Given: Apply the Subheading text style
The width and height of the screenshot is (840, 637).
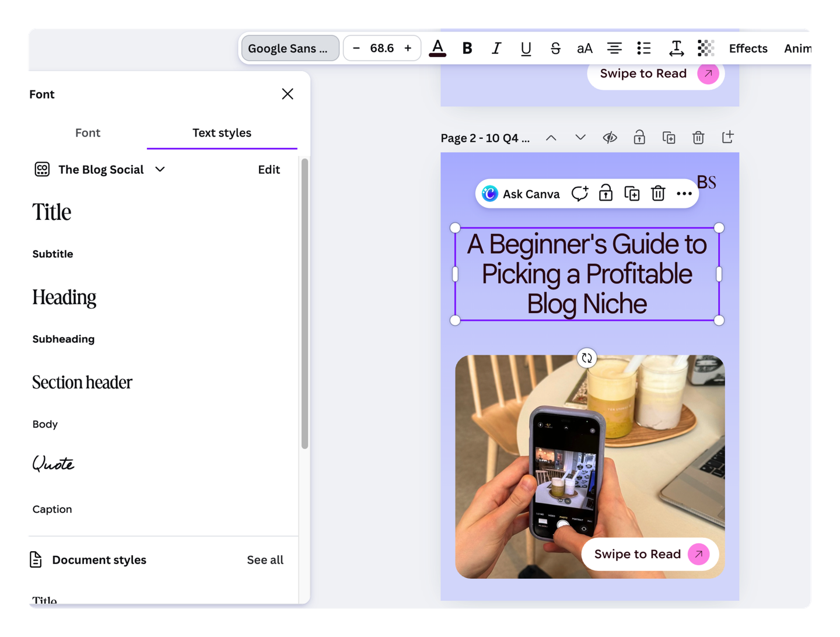Looking at the screenshot, I should click(x=64, y=339).
